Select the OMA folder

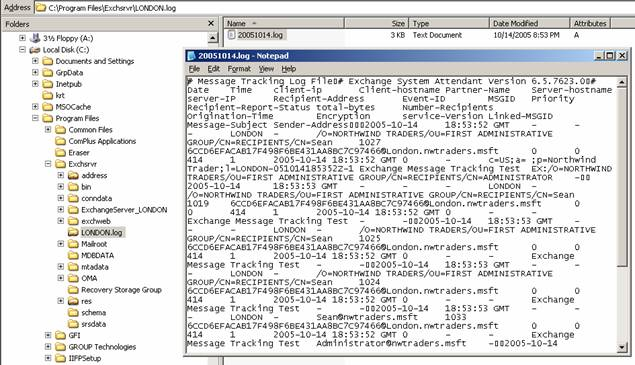click(89, 278)
